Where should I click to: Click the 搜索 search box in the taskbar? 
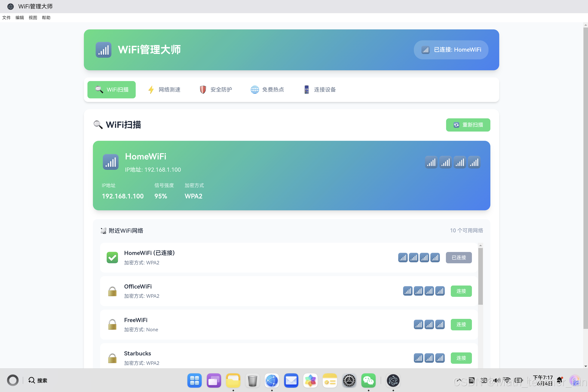pos(38,381)
